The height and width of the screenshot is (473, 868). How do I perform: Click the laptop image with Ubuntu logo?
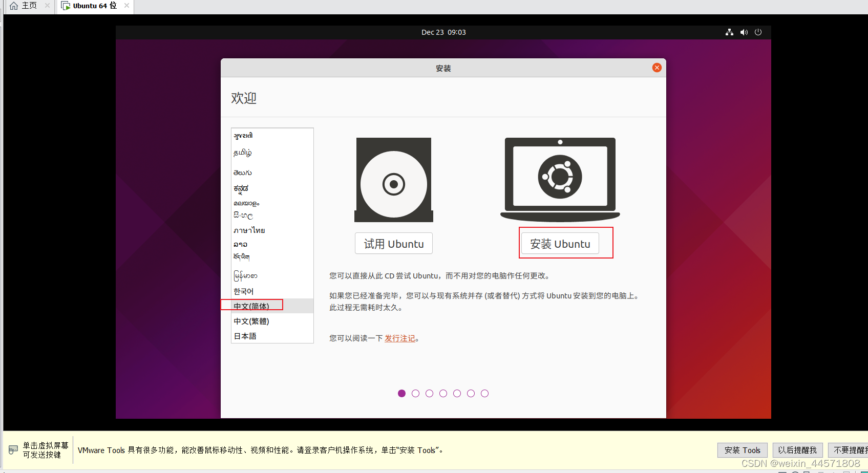pos(560,180)
